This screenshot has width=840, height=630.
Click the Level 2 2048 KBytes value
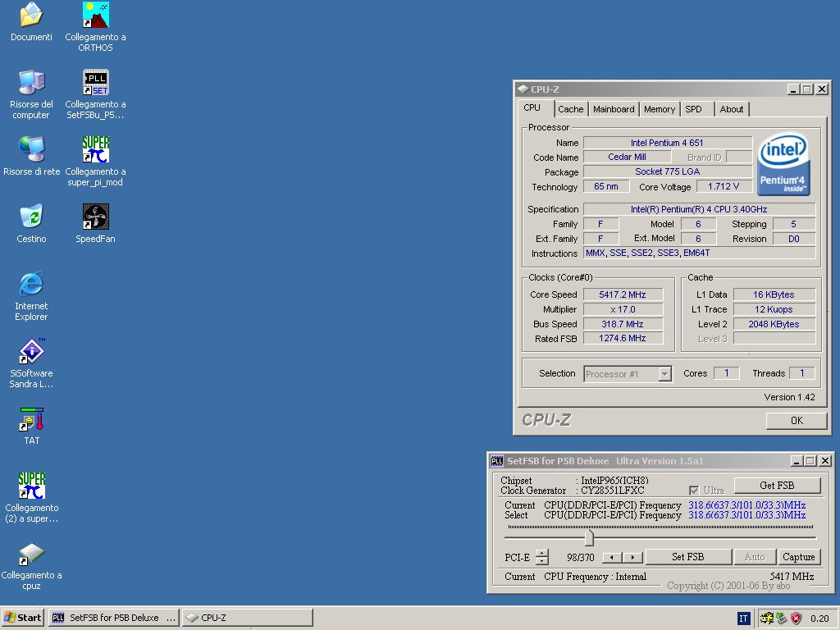click(774, 324)
